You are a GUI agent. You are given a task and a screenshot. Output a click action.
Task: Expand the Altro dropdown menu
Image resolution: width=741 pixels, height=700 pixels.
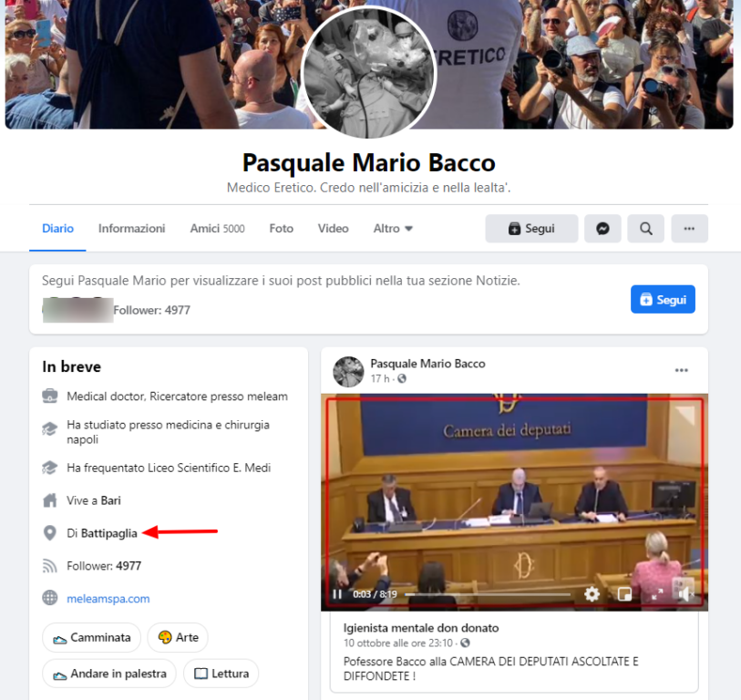(x=393, y=229)
